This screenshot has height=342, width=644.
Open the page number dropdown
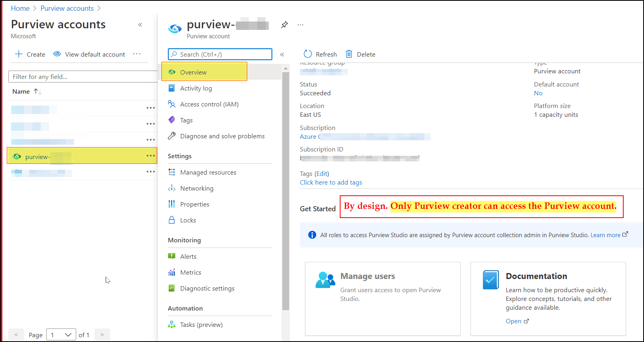[61, 335]
